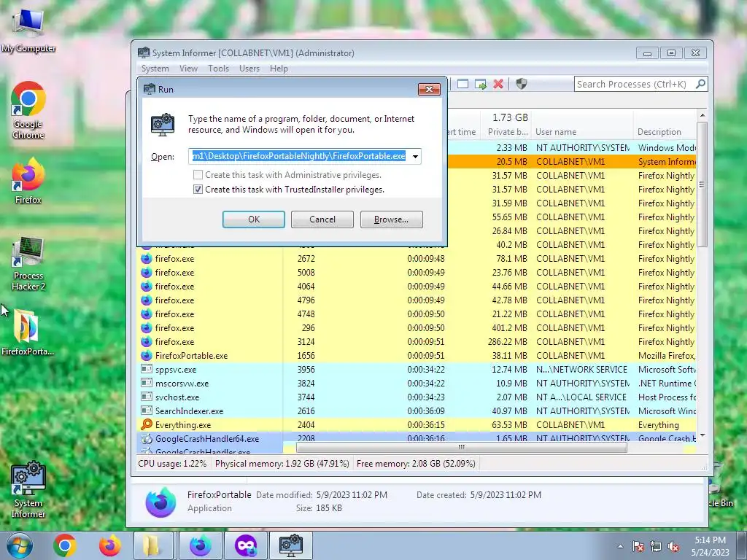This screenshot has height=560, width=747.
Task: Click CPU usage status bar entry
Action: point(172,463)
